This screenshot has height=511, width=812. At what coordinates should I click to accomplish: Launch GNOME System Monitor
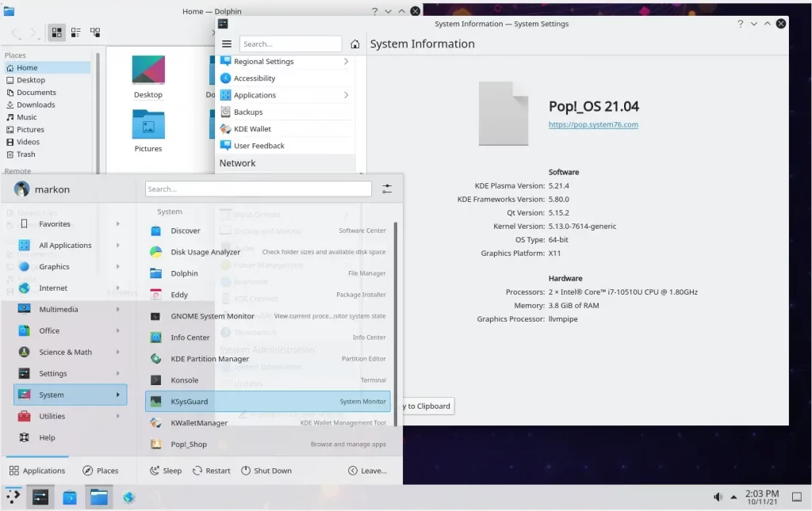268,316
